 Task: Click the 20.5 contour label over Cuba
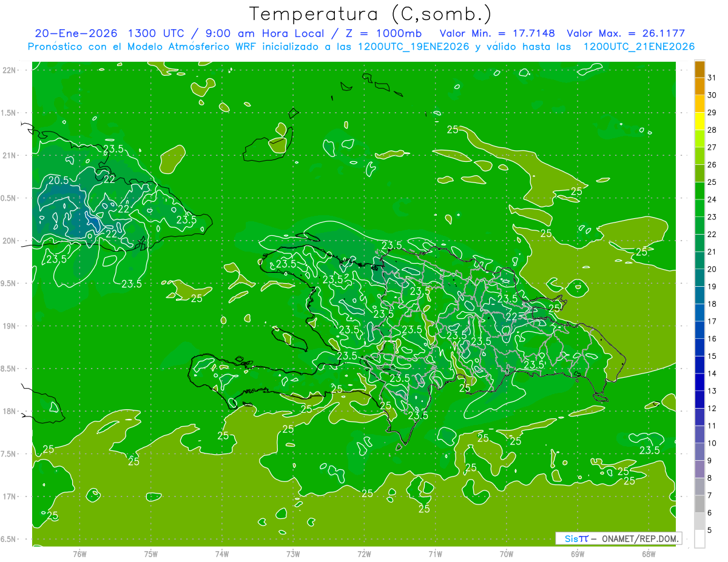59,180
